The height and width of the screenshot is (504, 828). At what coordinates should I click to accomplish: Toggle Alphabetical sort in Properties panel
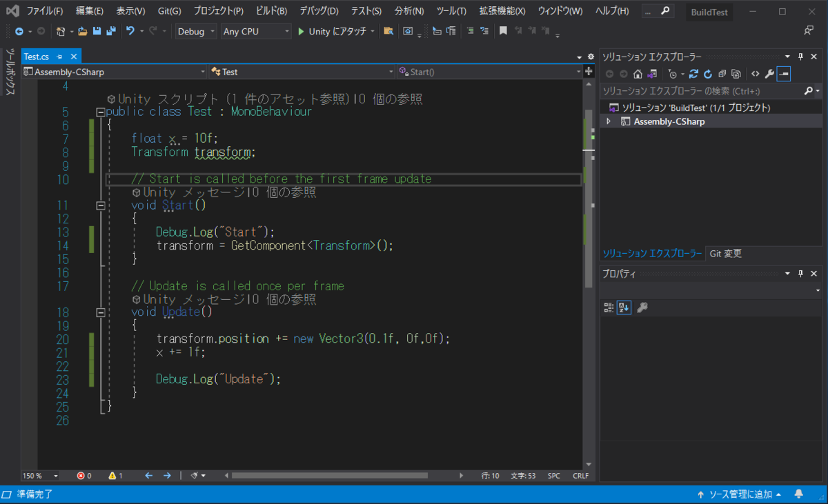pos(624,308)
